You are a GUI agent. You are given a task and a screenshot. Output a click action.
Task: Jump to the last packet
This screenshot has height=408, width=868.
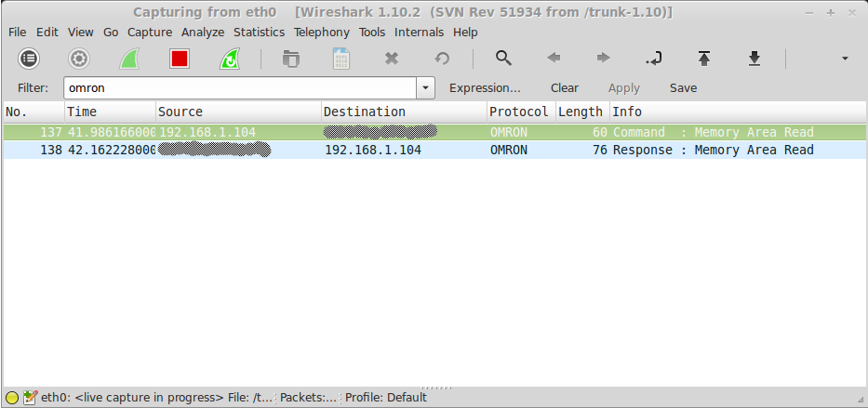(754, 58)
